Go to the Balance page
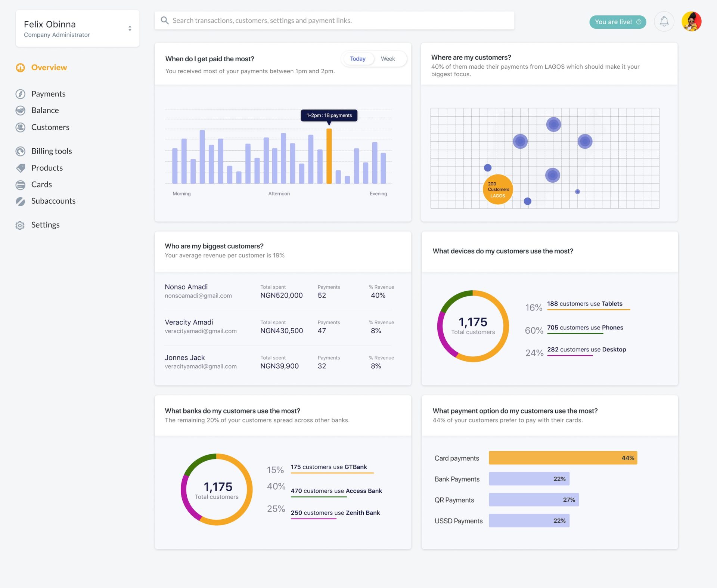Viewport: 717px width, 588px height. click(x=45, y=110)
